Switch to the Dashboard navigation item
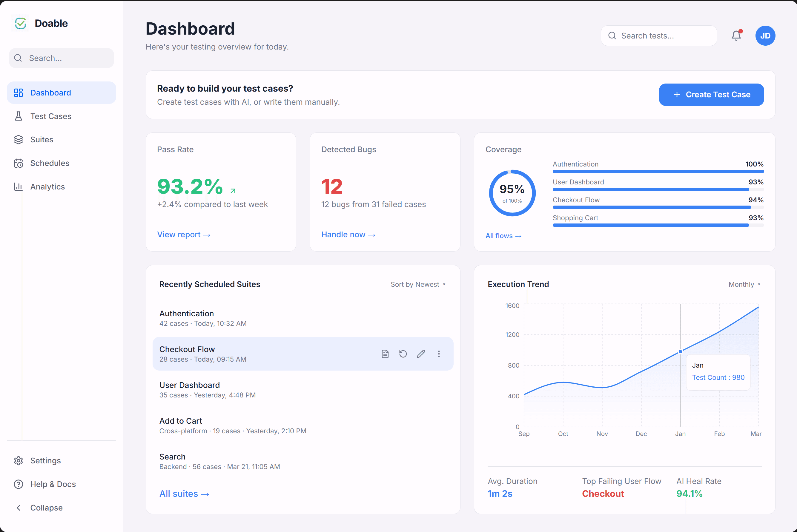The image size is (797, 532). (x=50, y=92)
